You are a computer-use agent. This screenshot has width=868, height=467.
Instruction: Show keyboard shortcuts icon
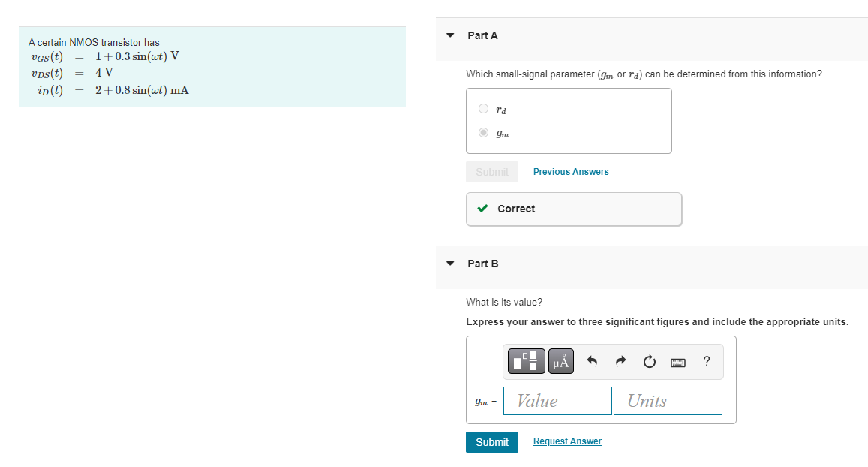point(678,363)
